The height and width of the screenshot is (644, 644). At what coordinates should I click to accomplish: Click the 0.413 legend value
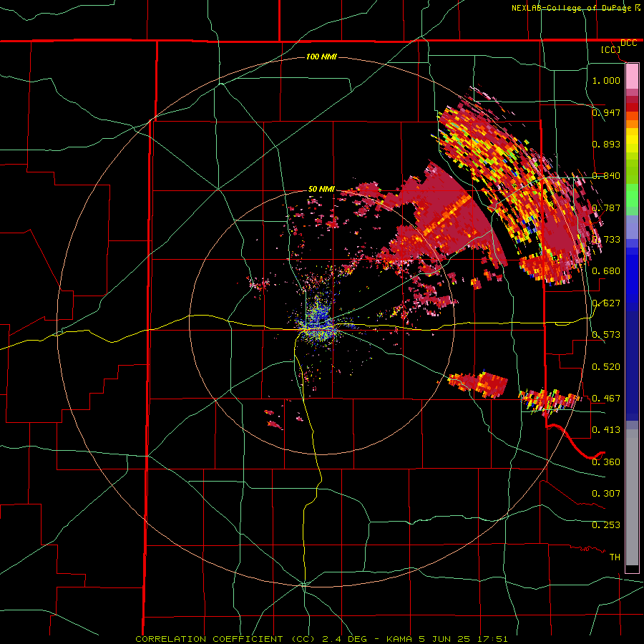[x=606, y=429]
